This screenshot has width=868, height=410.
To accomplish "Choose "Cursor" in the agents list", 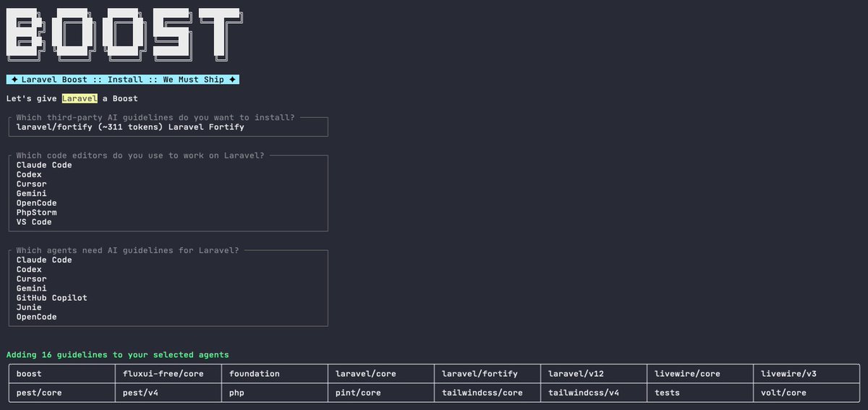I will 31,279.
